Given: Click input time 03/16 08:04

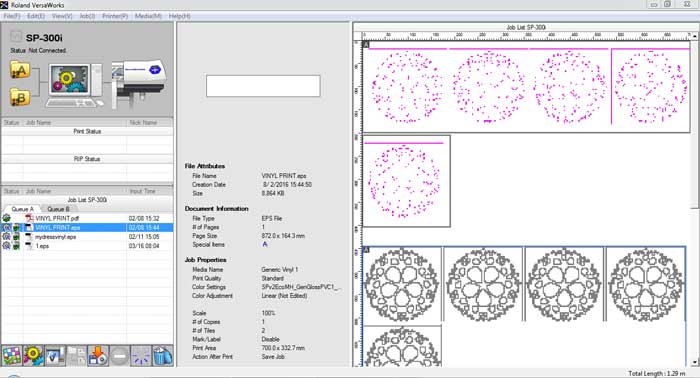Looking at the screenshot, I should point(144,246).
